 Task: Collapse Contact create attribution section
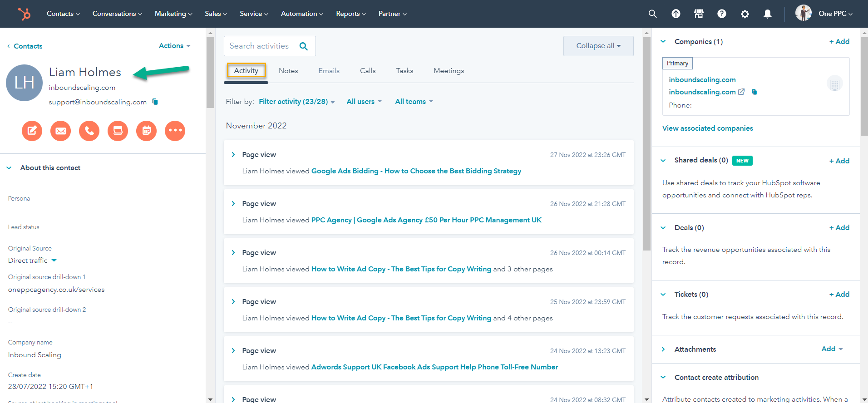tap(663, 378)
